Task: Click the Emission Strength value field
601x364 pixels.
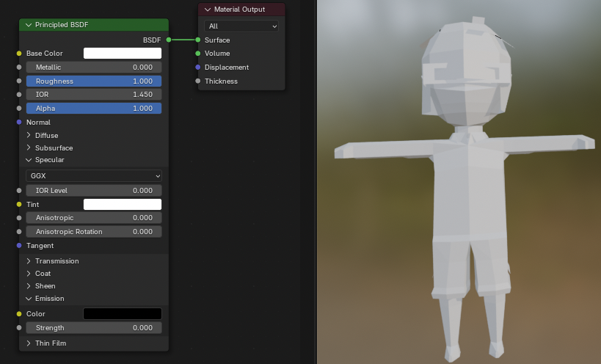Action: tap(94, 328)
